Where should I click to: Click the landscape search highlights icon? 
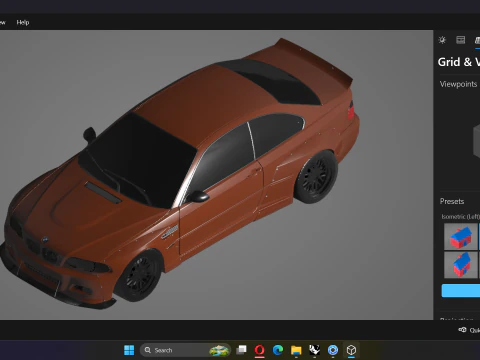click(219, 350)
